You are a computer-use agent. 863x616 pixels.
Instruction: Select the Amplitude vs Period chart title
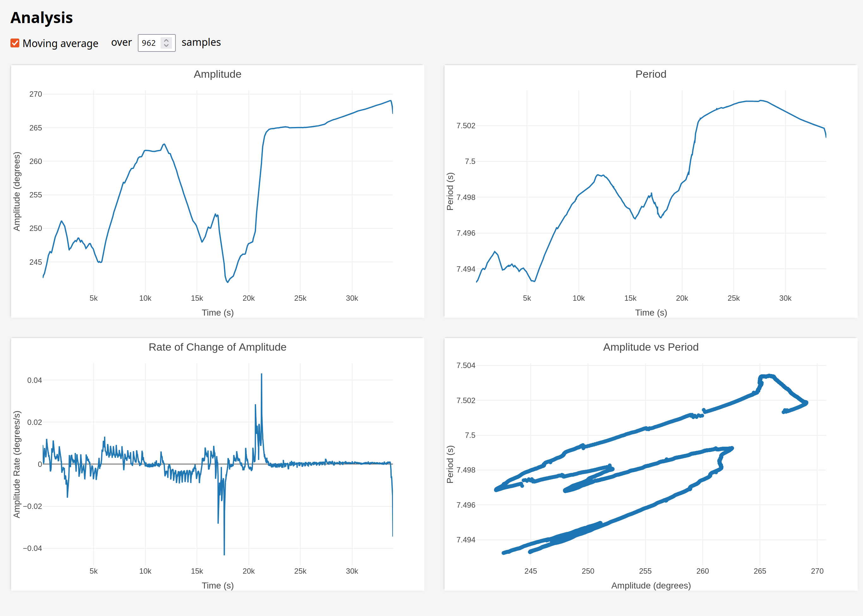tap(651, 347)
